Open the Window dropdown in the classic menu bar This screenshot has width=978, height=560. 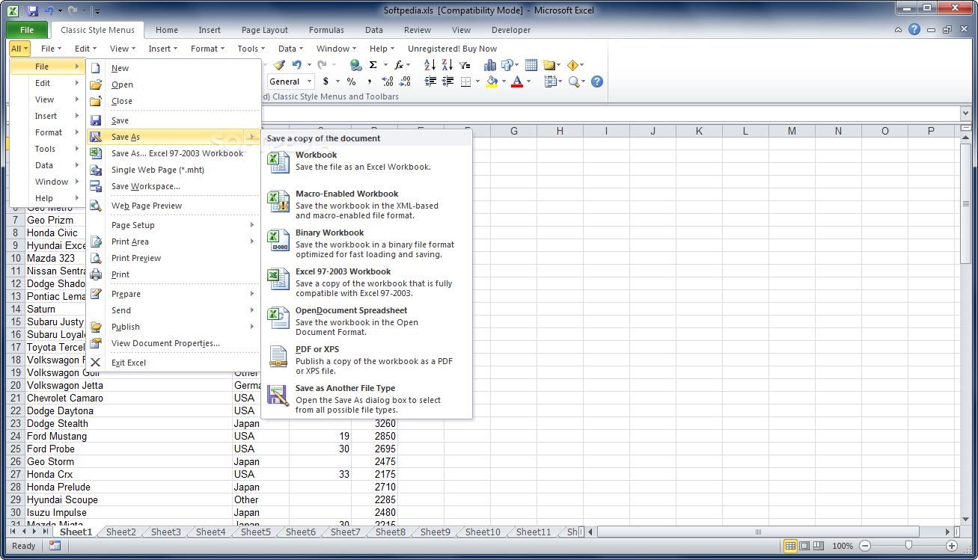click(x=336, y=49)
